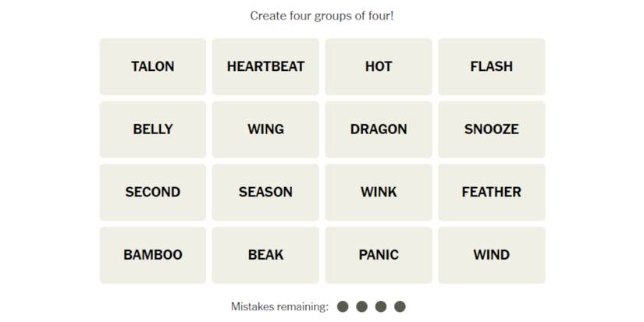644x322 pixels.
Task: Select the WING tile
Action: 265,129
